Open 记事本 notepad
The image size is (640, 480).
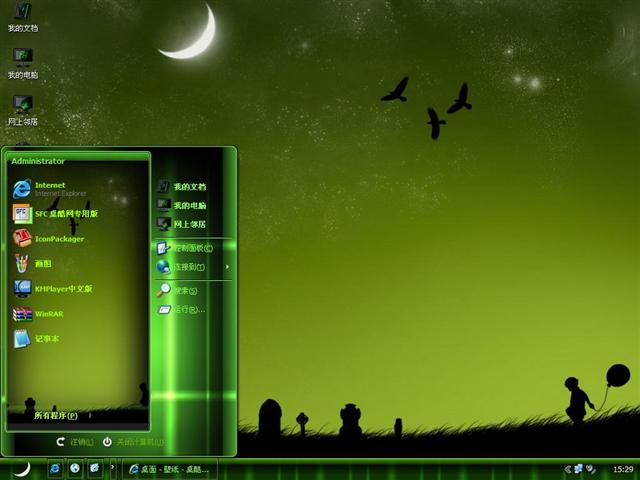click(x=36, y=339)
